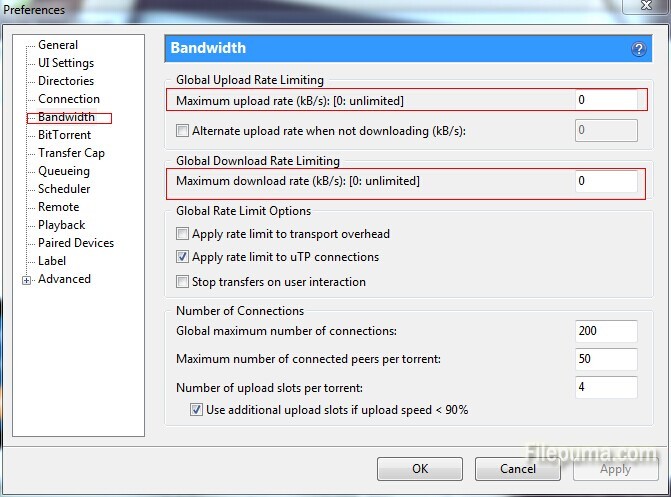
Task: Click the OK button
Action: point(420,468)
